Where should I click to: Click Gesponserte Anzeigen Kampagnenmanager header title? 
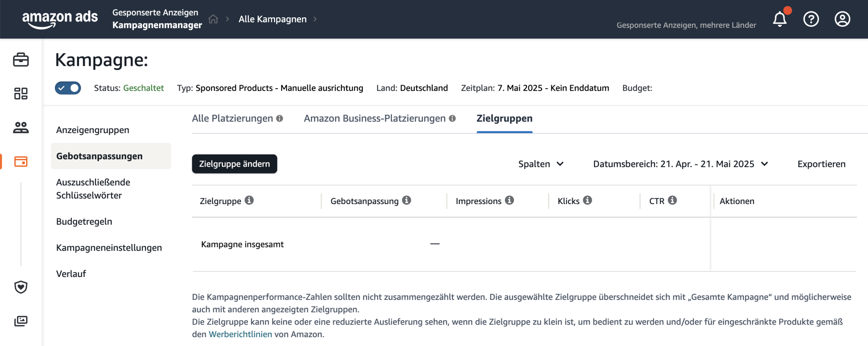pyautogui.click(x=157, y=19)
